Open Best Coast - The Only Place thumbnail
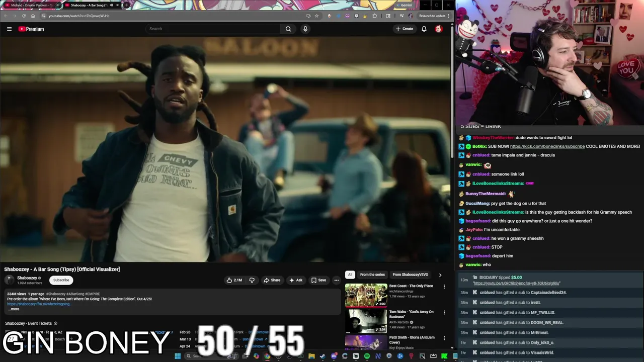This screenshot has height=362, width=644. pyautogui.click(x=366, y=295)
